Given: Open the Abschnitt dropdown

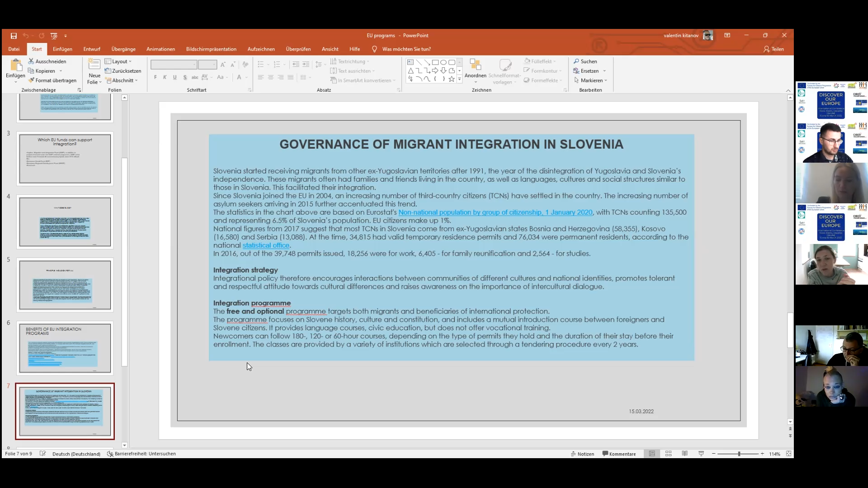Looking at the screenshot, I should click(122, 80).
